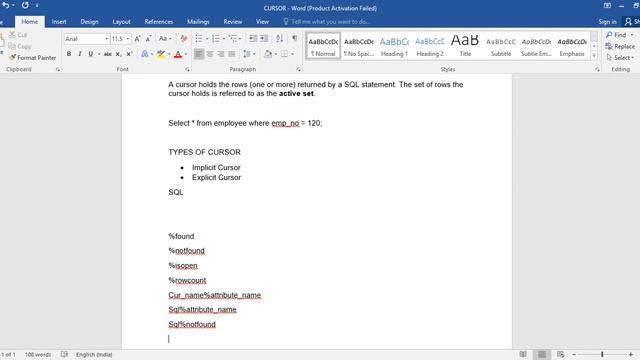Apply the No Spacing style
This screenshot has height=360, width=640.
click(359, 46)
